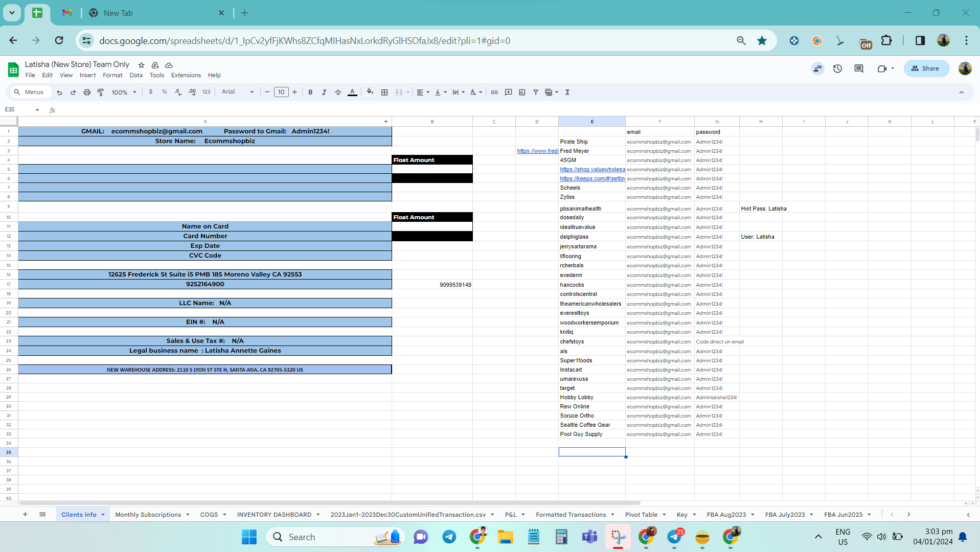Toggle Chrome side panel
This screenshot has width=980, height=552.
coord(920,41)
